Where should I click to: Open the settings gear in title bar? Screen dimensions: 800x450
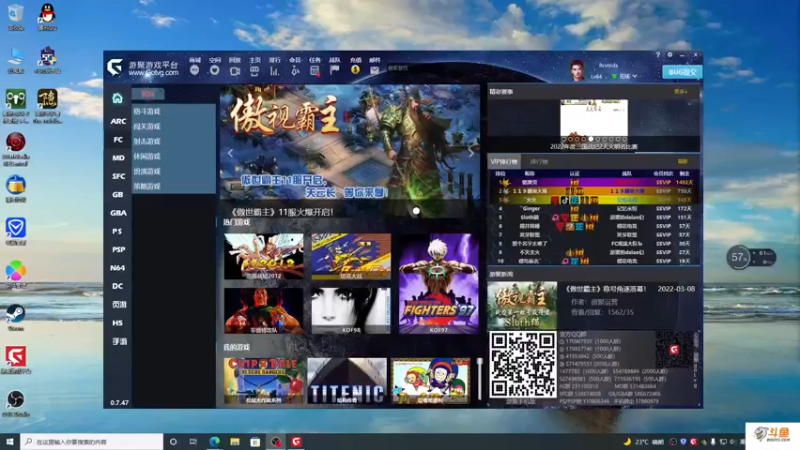point(670,55)
